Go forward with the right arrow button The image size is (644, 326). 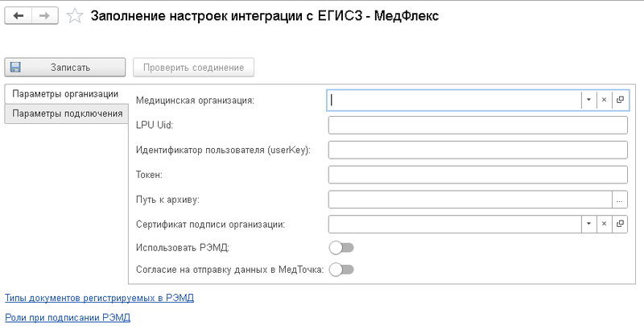44,16
